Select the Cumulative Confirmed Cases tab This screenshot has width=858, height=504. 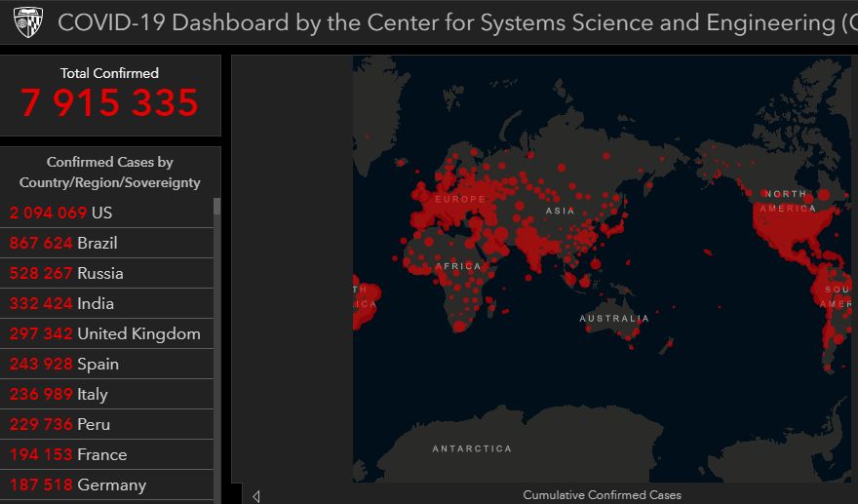click(x=602, y=495)
